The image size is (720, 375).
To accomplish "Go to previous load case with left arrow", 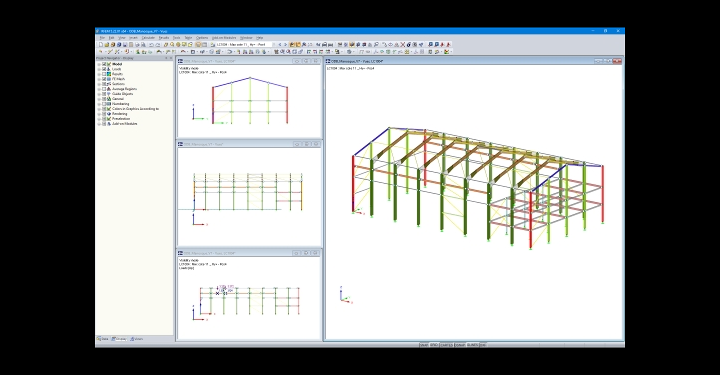I will pyautogui.click(x=280, y=45).
